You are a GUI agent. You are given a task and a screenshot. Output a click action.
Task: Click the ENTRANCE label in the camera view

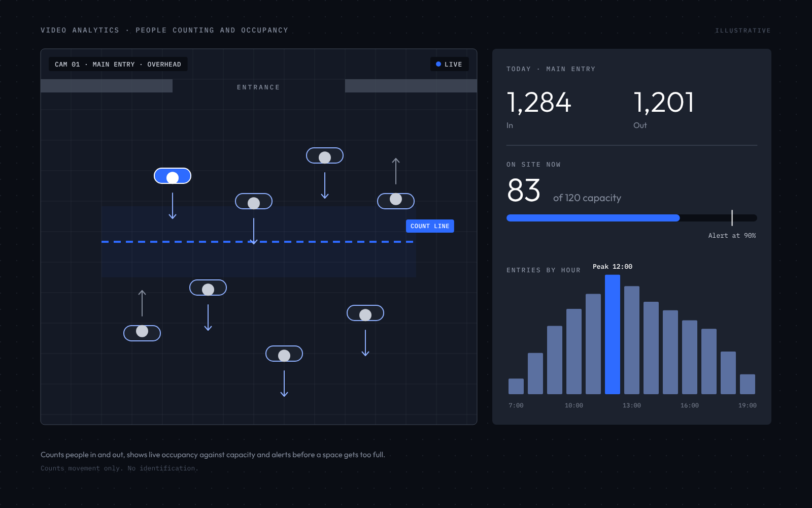coord(258,87)
